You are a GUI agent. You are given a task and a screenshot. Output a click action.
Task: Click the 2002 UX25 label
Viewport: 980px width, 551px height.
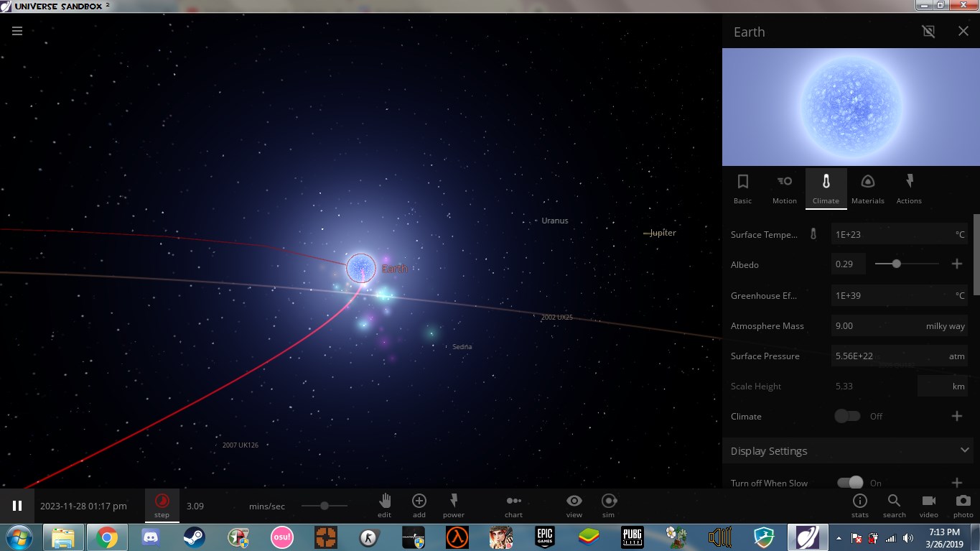557,317
